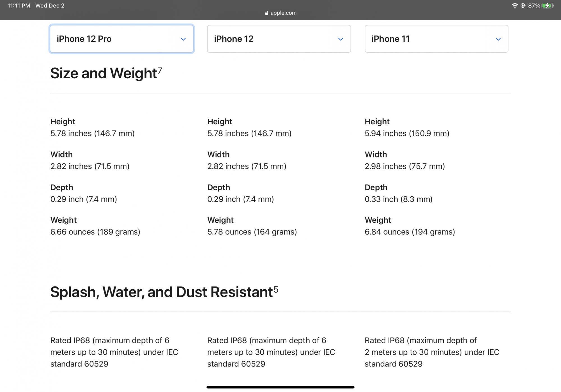Click the chevron arrow in iPhone 11 selector
The image size is (561, 392).
498,39
